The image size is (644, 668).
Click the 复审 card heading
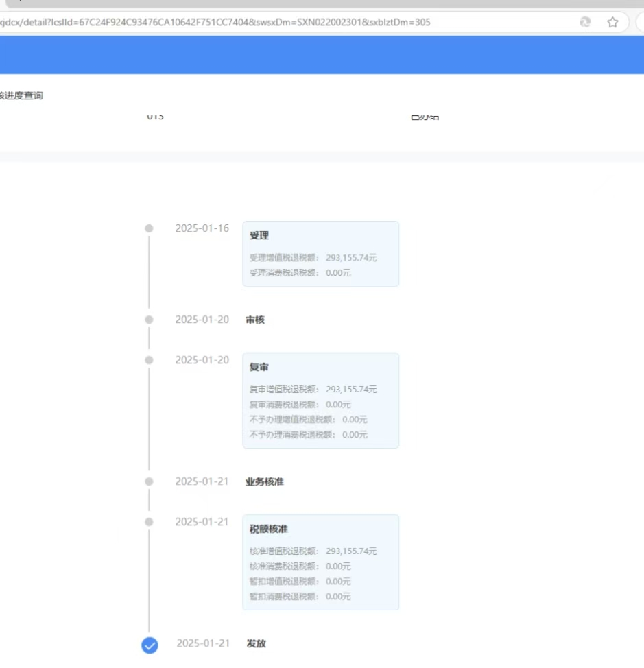(259, 368)
